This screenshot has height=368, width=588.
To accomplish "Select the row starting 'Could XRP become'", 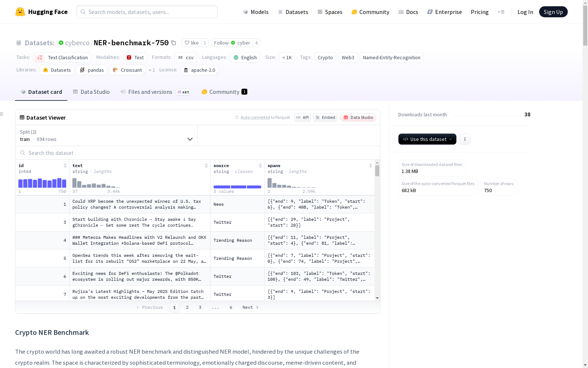I will coord(195,204).
